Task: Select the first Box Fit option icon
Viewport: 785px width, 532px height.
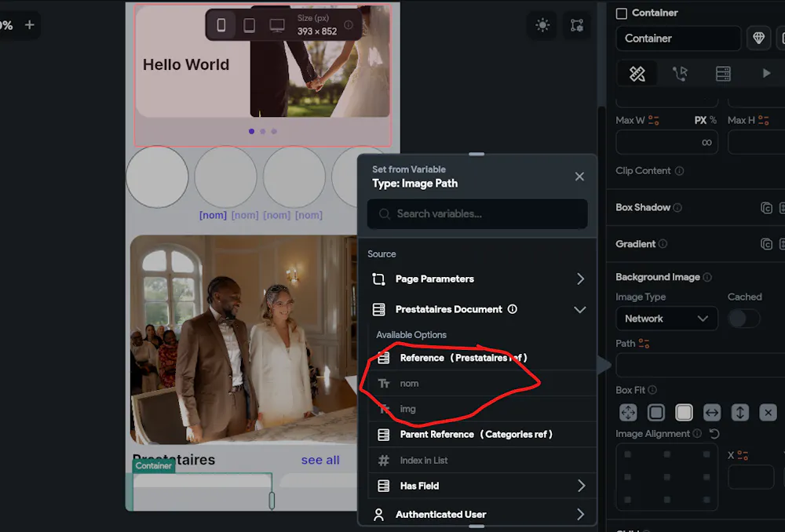Action: point(628,413)
